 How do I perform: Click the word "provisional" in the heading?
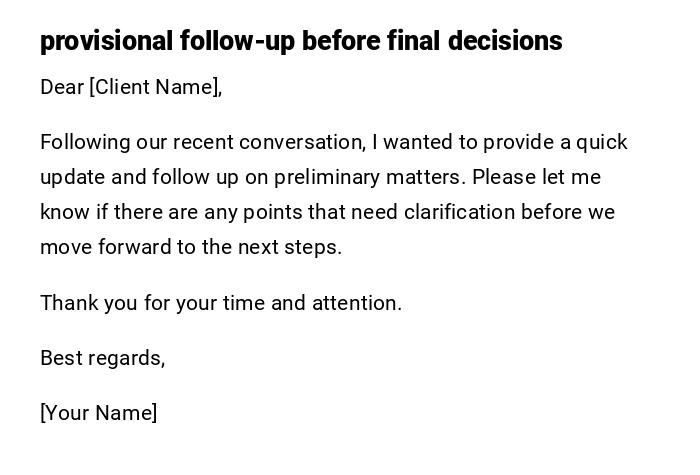[x=106, y=41]
